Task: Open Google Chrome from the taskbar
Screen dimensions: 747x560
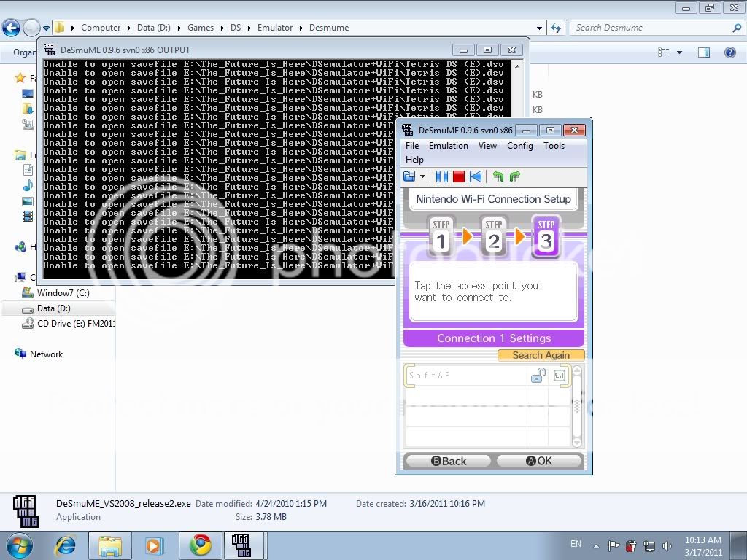Action: [200, 545]
